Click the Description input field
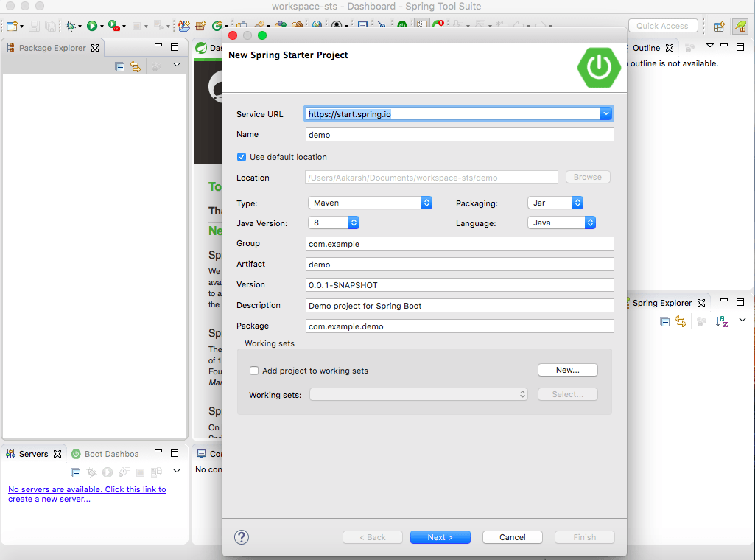The image size is (755, 560). pyautogui.click(x=460, y=306)
